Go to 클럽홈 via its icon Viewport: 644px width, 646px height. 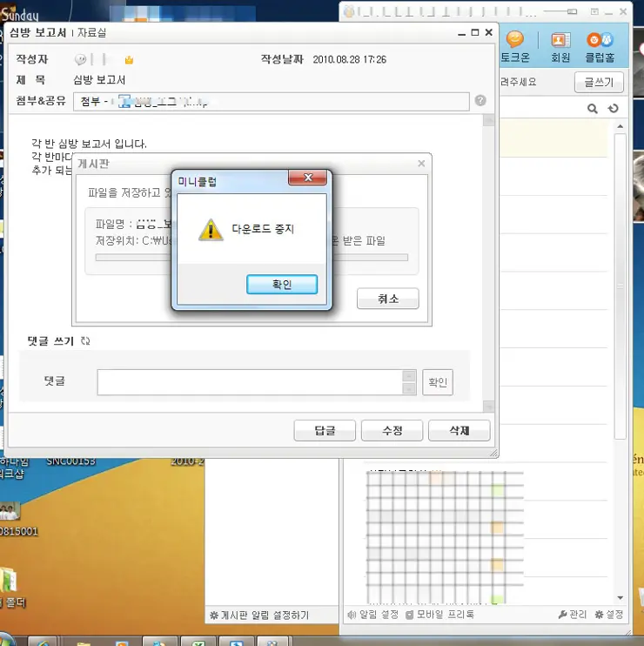click(599, 48)
